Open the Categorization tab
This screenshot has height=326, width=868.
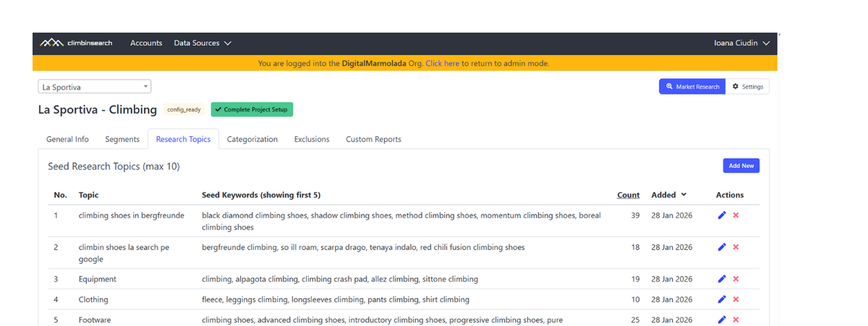point(252,139)
